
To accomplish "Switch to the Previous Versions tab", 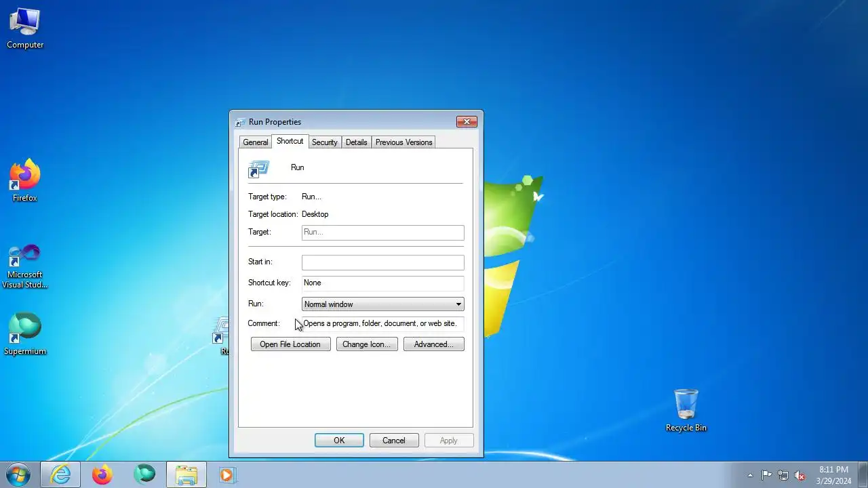I will [x=403, y=142].
